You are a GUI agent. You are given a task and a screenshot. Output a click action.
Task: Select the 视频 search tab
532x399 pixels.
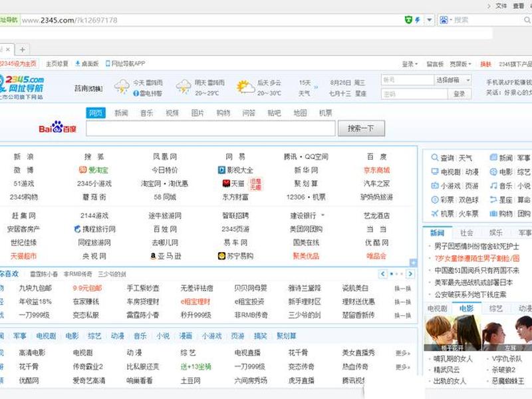(172, 113)
